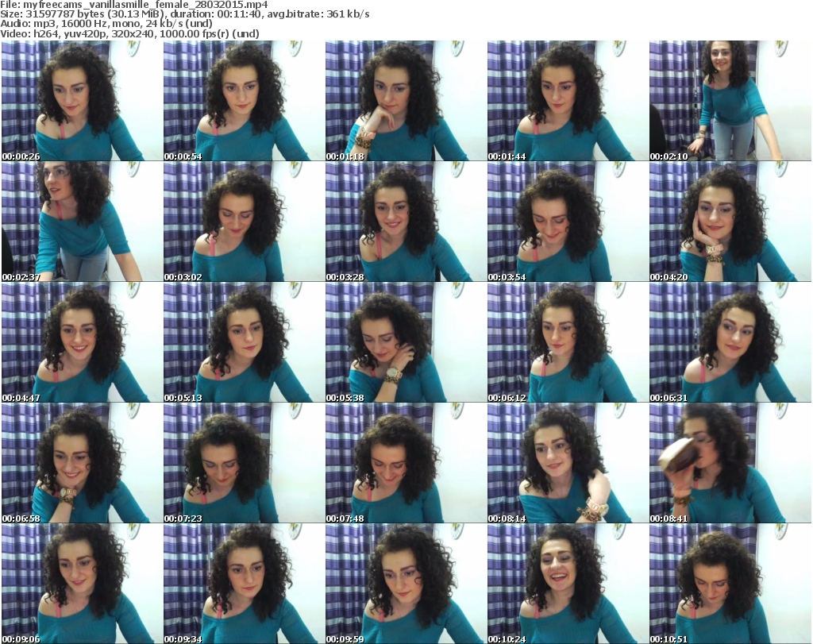
Task: Click the thumbnail timestamped 00:06:58
Action: pyautogui.click(x=82, y=463)
